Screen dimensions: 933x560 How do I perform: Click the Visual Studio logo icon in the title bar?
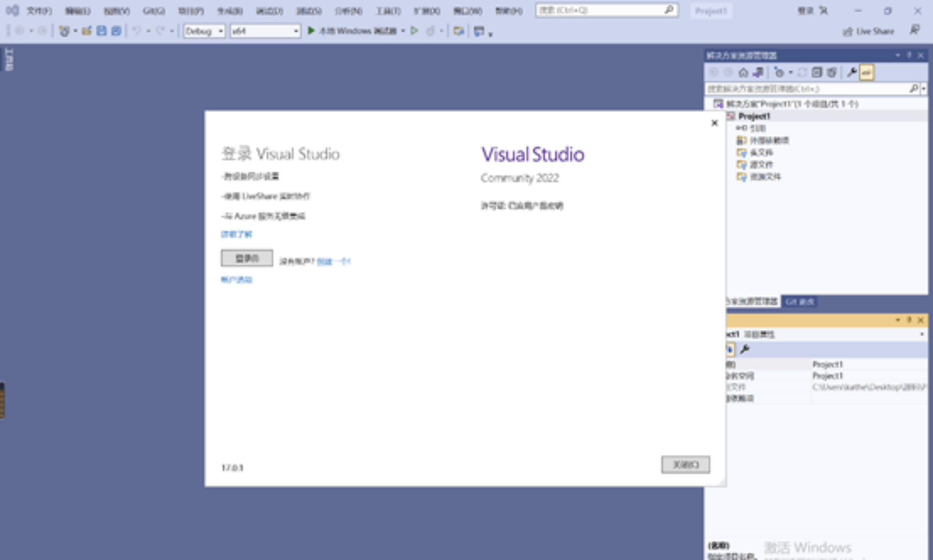(x=12, y=10)
